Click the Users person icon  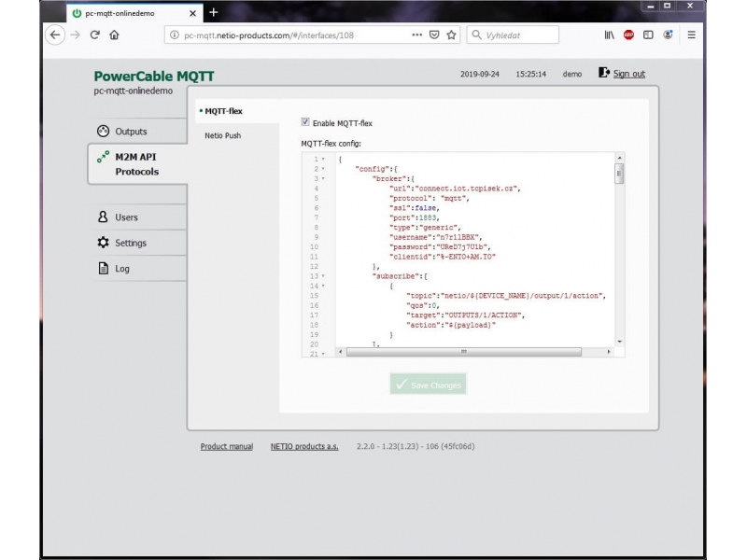pos(103,217)
